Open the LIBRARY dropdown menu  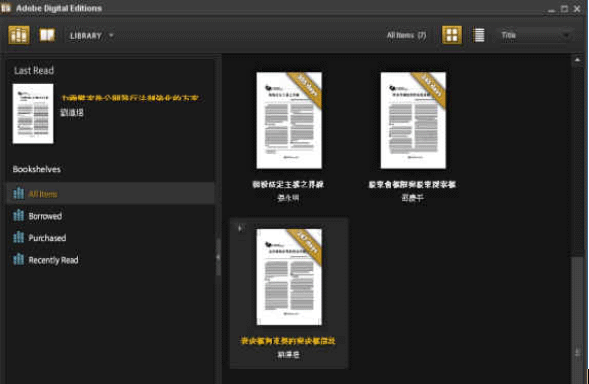pyautogui.click(x=91, y=36)
